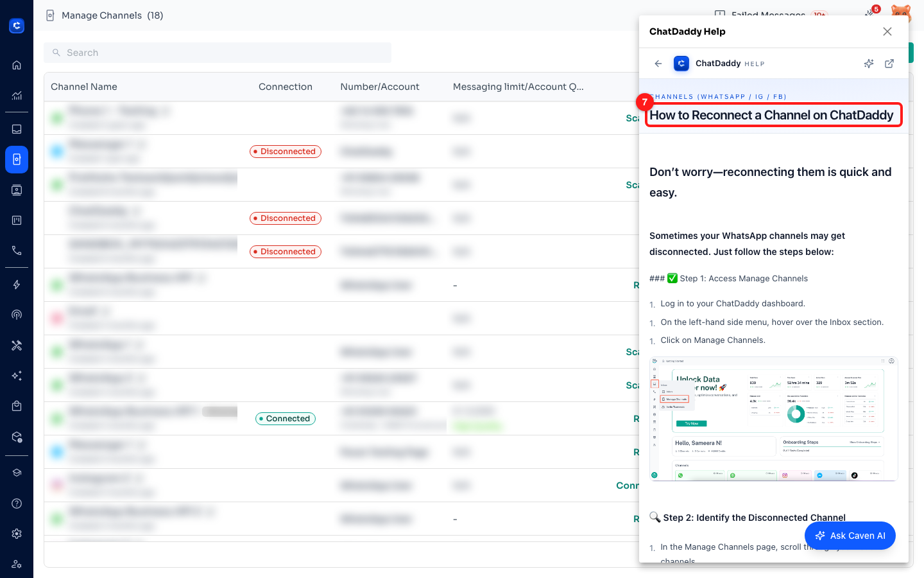
Task: Open the crossed tools icon in sidebar
Action: [x=17, y=346]
